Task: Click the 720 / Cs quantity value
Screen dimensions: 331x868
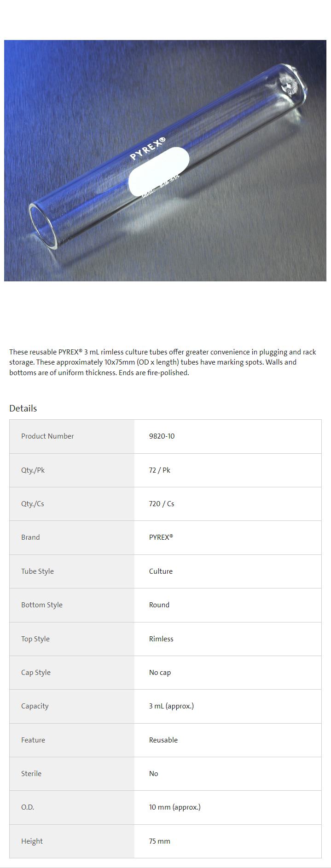Action: 162,504
